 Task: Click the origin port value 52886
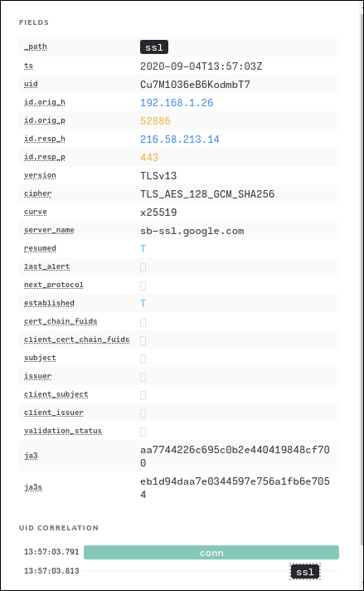click(155, 121)
